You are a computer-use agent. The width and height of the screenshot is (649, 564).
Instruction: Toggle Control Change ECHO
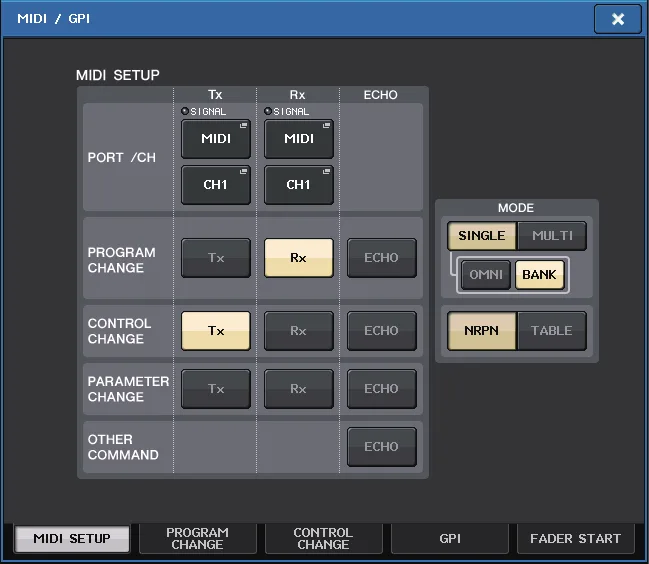382,331
